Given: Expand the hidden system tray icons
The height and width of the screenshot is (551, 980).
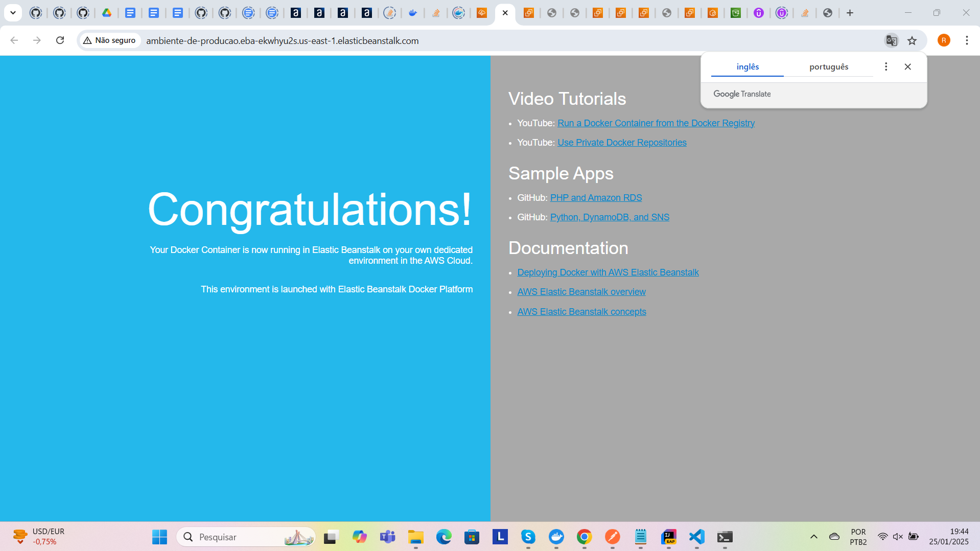Looking at the screenshot, I should [814, 537].
